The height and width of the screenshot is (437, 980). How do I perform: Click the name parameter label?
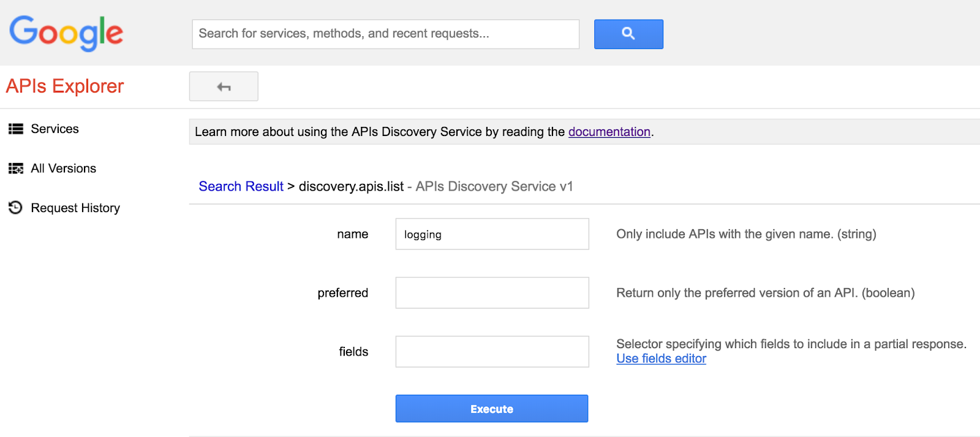tap(353, 234)
